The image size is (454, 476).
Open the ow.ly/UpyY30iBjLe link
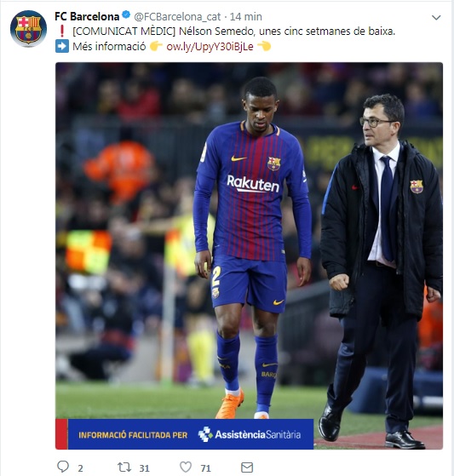pyautogui.click(x=210, y=47)
